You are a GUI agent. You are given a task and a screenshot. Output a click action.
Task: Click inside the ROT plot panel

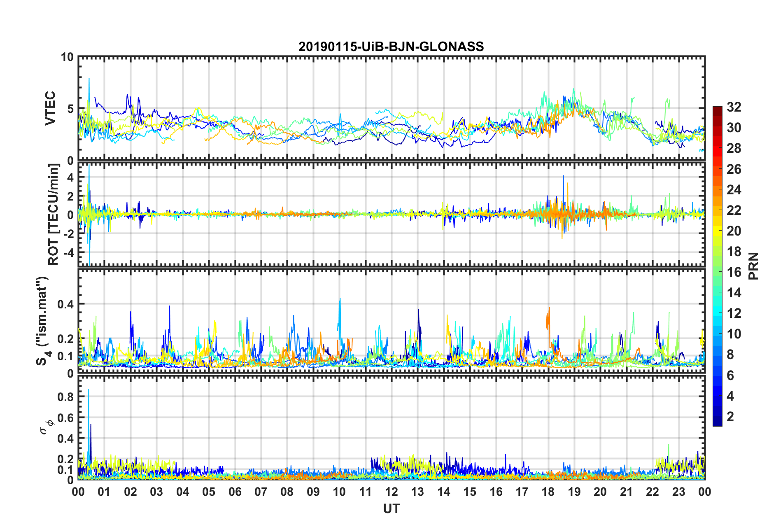[x=391, y=215]
